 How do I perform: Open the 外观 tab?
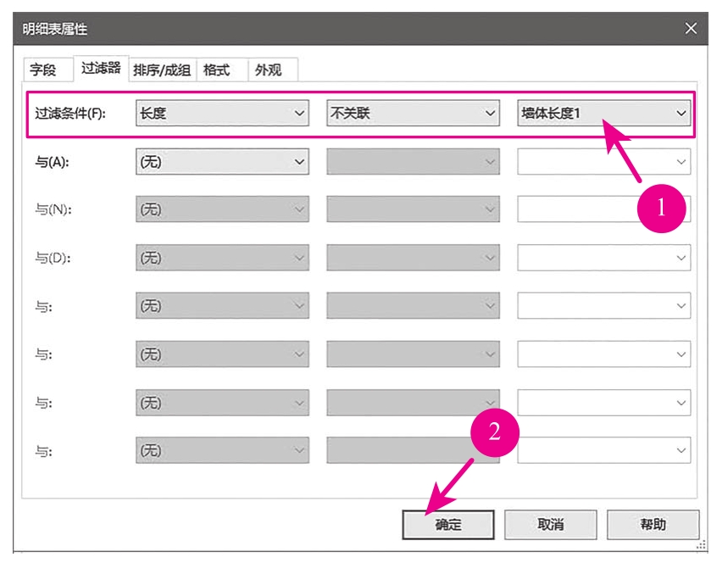[268, 70]
